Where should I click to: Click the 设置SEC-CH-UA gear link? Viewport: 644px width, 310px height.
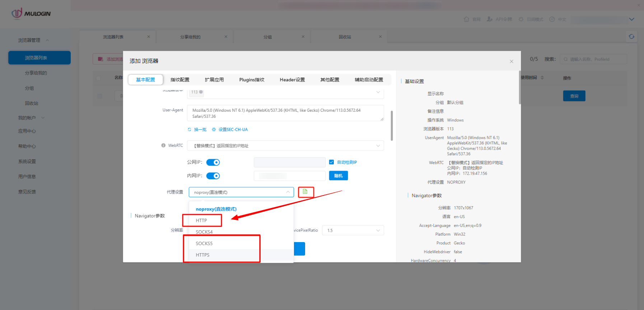230,130
